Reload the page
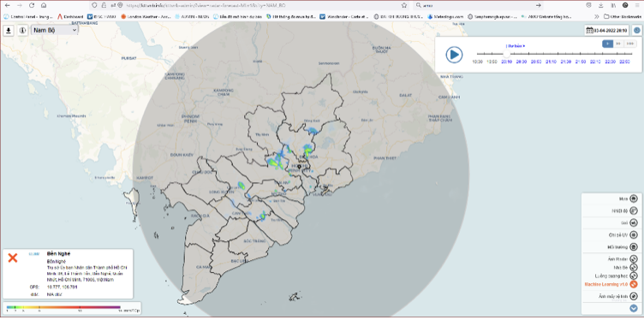This screenshot has width=644, height=320. (x=32, y=5)
